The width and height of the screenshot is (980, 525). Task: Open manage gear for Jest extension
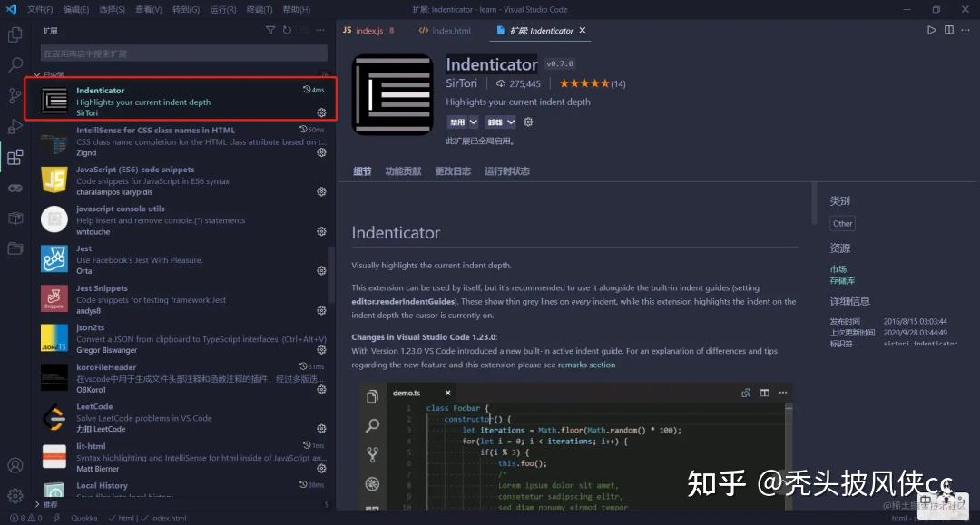click(321, 270)
